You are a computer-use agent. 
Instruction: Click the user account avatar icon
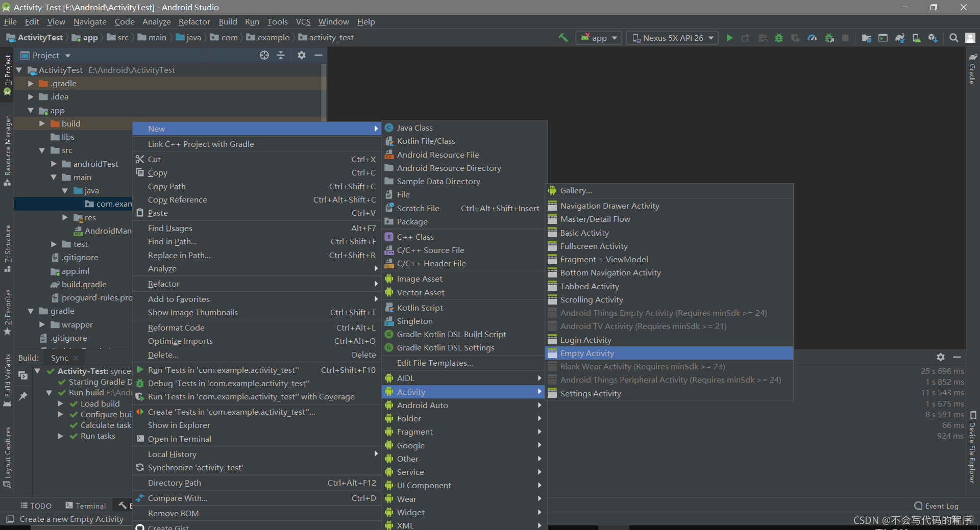[x=970, y=38]
